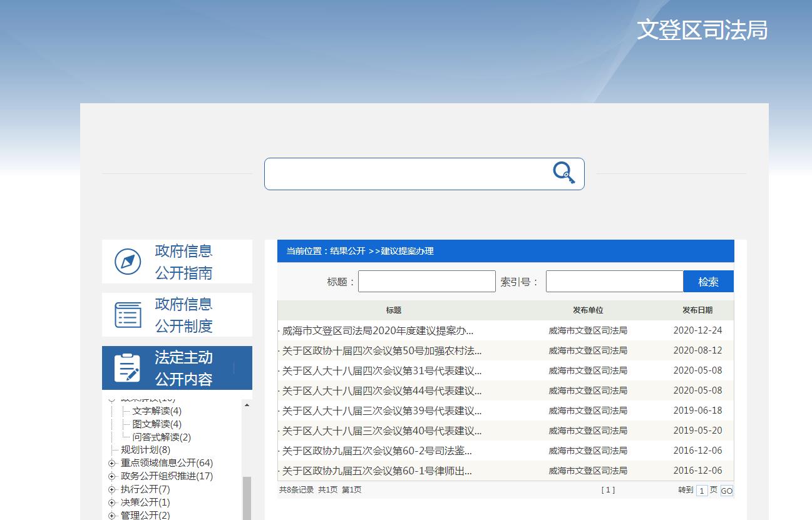Click the compass icon beside 政府信息公开指南
812x520 pixels.
point(128,262)
